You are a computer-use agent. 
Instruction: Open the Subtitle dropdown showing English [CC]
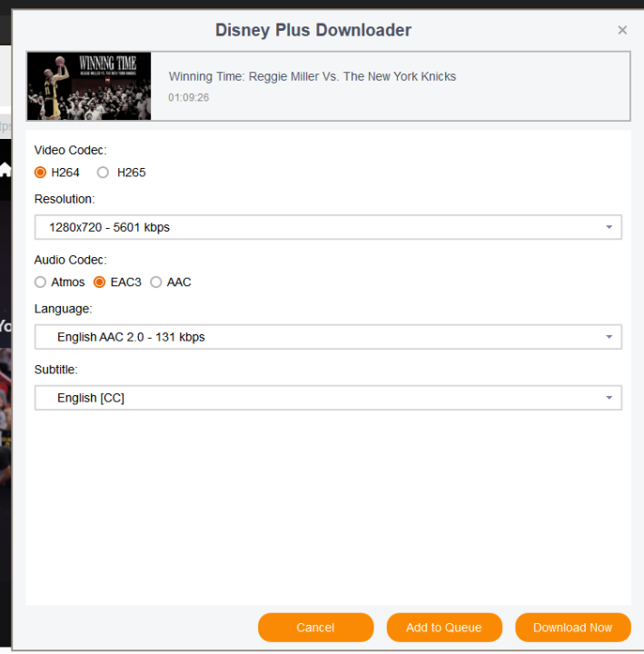pyautogui.click(x=328, y=398)
